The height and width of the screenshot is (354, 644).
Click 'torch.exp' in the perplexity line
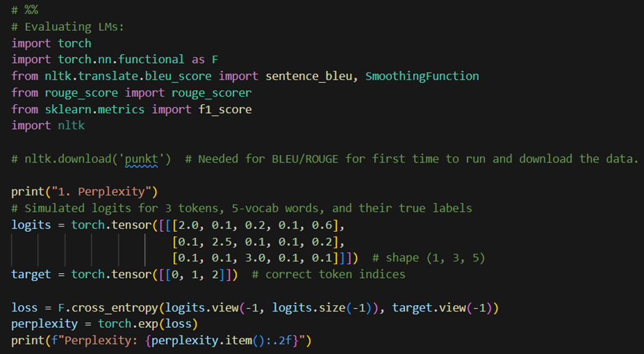click(128, 324)
